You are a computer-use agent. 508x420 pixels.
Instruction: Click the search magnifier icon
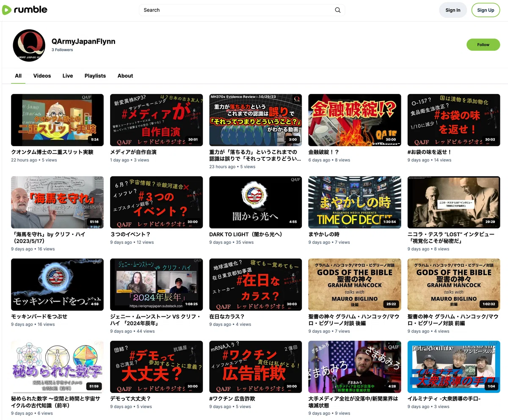click(338, 10)
